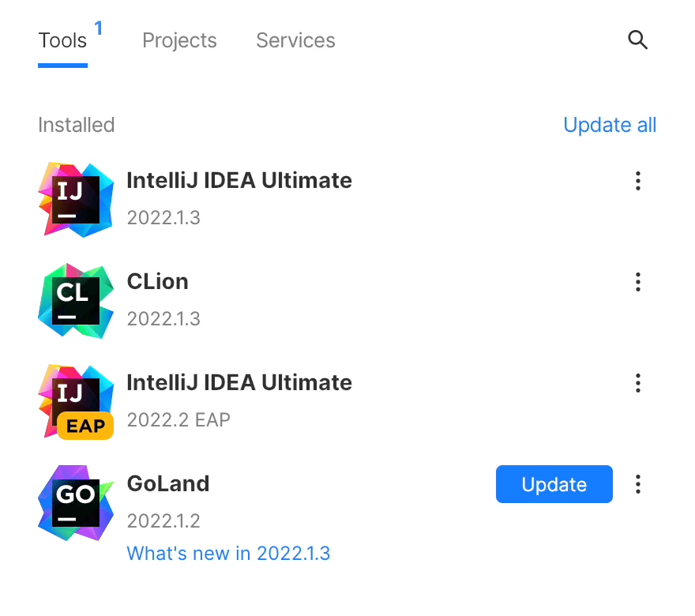Open options menu for IntelliJ IDEA Ultimate 2022.1.3
Viewport: 695px width, 616px height.
(638, 181)
